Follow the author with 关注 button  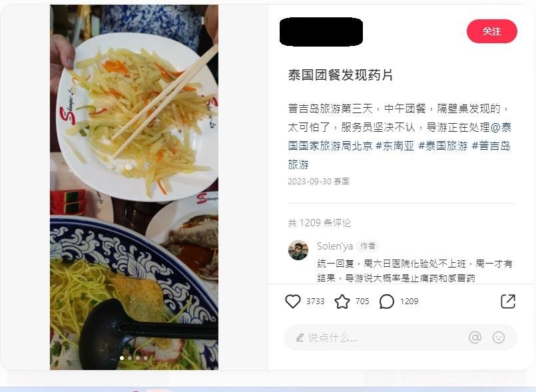[x=491, y=31]
